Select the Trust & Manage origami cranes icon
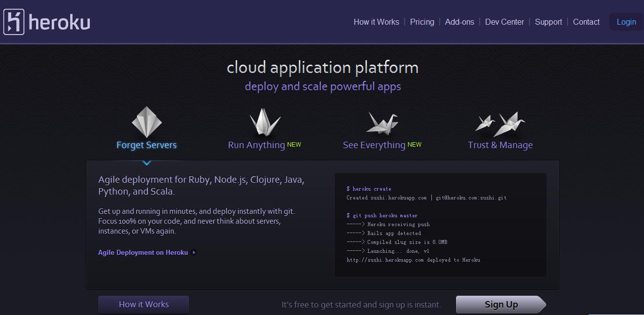 pyautogui.click(x=500, y=124)
